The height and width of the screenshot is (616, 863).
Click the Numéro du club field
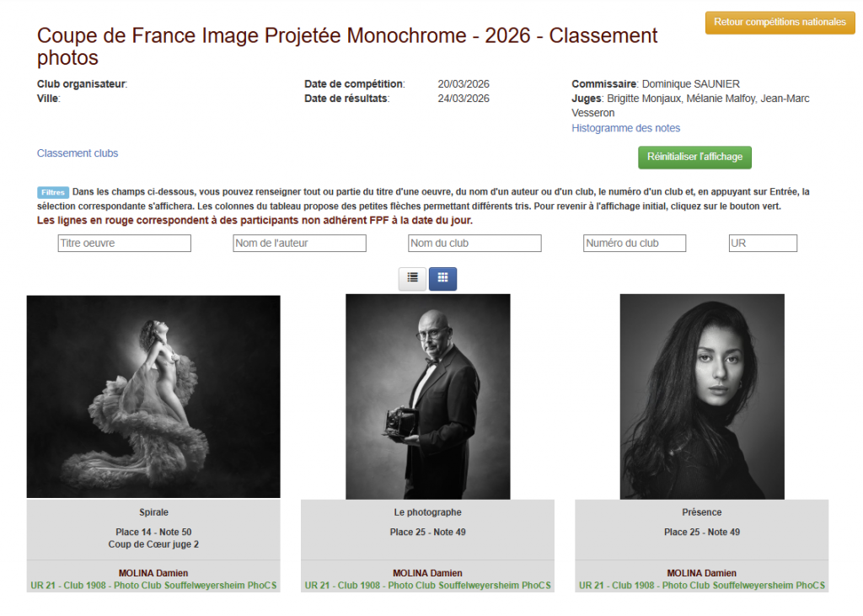634,243
